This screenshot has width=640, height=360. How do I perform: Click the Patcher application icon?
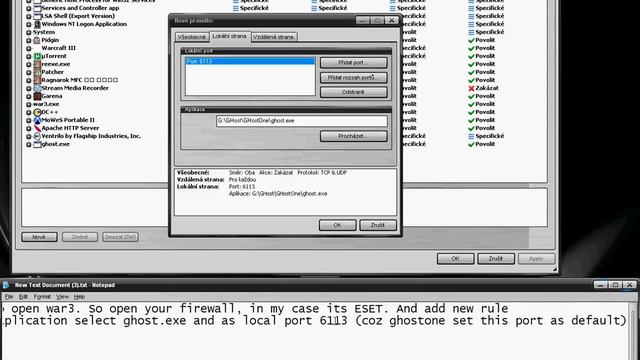(37, 72)
